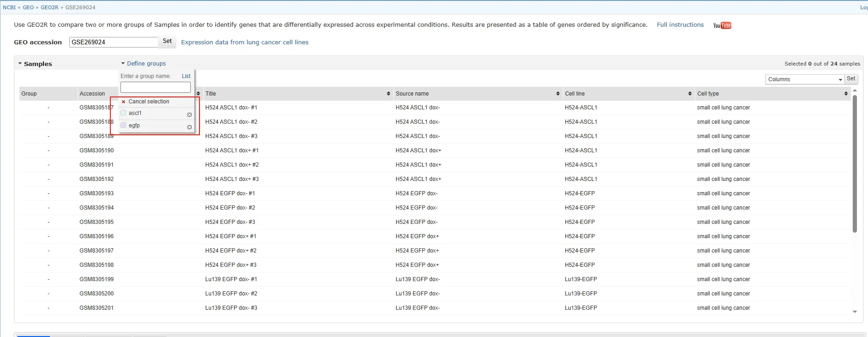Image resolution: width=868 pixels, height=337 pixels.
Task: Open the Columns dropdown
Action: tap(805, 79)
